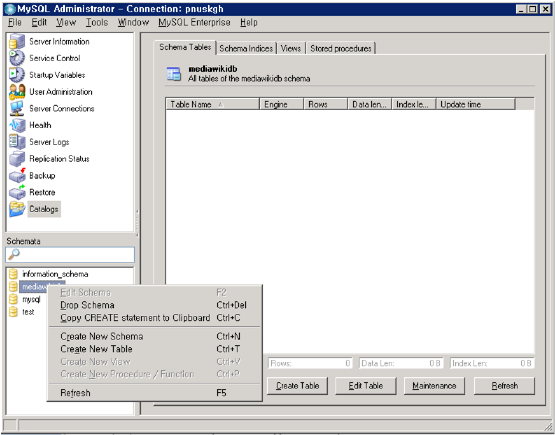Choose Refresh in the context menu
555x435 pixels.
[x=154, y=393]
